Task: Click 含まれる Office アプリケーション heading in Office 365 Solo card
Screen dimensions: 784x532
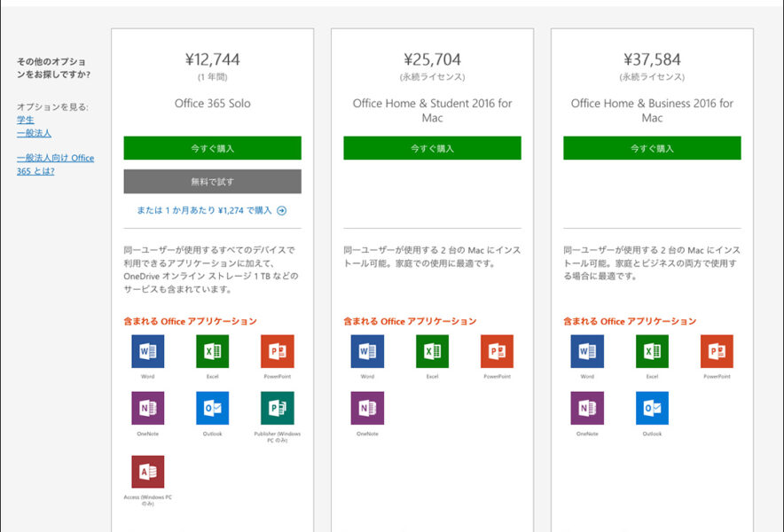Action: pos(191,321)
